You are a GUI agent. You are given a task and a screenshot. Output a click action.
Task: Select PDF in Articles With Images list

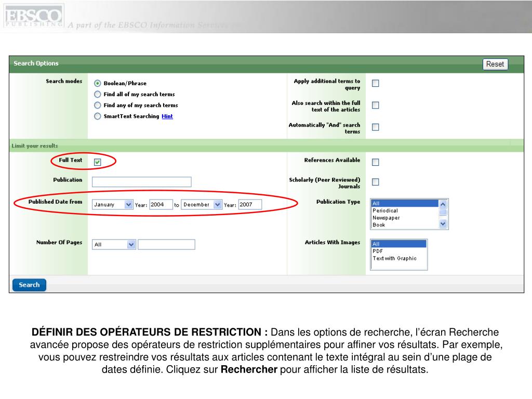click(398, 251)
